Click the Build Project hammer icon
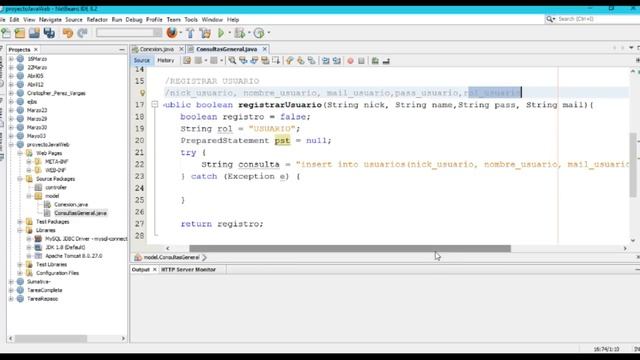This screenshot has width=640, height=360. click(190, 33)
